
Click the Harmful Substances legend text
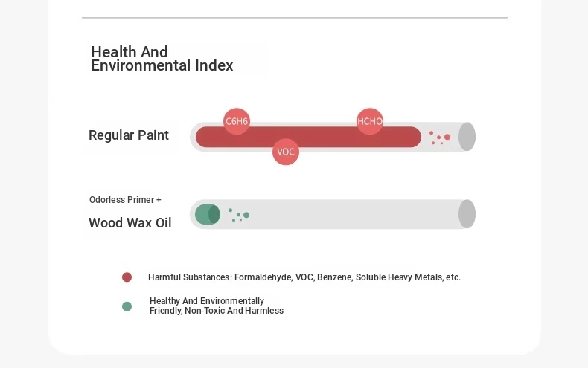[304, 277]
